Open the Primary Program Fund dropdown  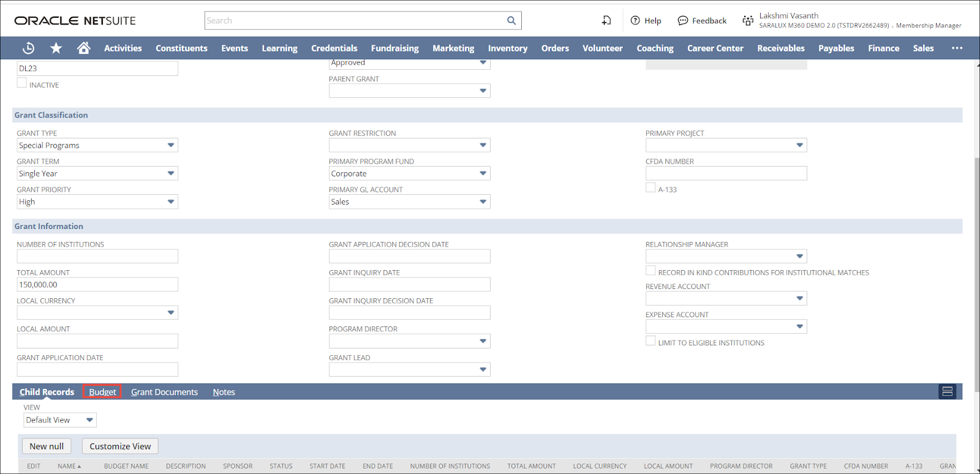(x=483, y=173)
